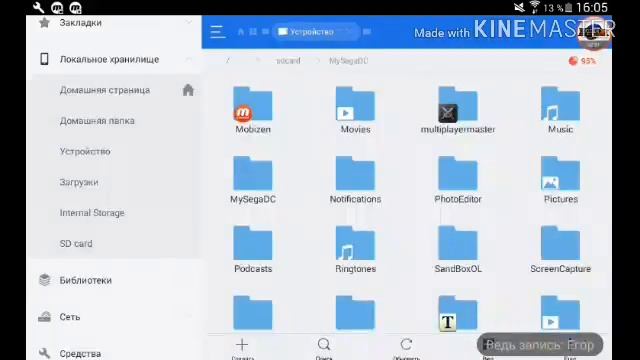640x360 pixels.
Task: Expand the Сеть section chevron
Action: (x=189, y=316)
